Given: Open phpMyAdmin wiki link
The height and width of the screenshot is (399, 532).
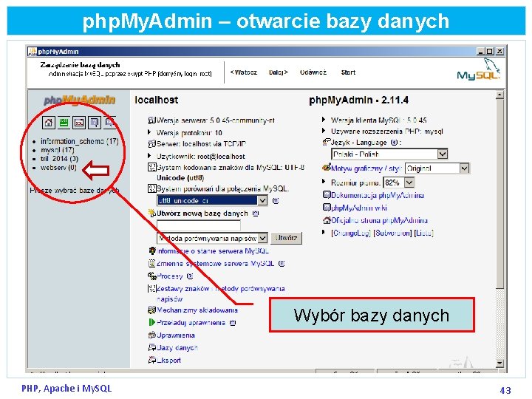Looking at the screenshot, I should [x=359, y=208].
